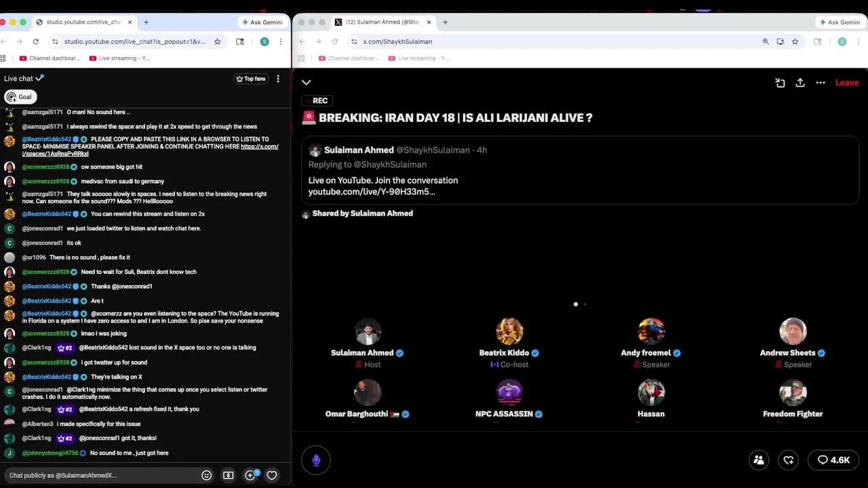868x488 pixels.
Task: Select Freedom Fighter's avatar
Action: point(793,393)
